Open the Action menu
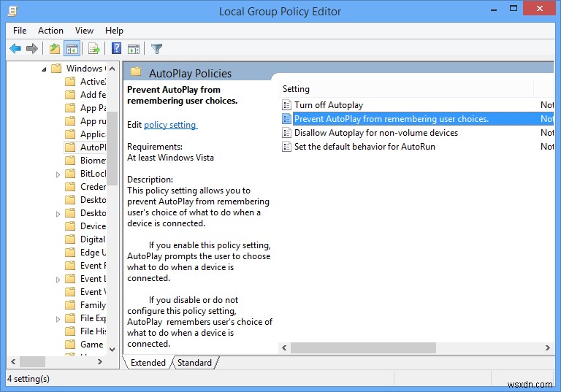The image size is (561, 392). tap(50, 31)
